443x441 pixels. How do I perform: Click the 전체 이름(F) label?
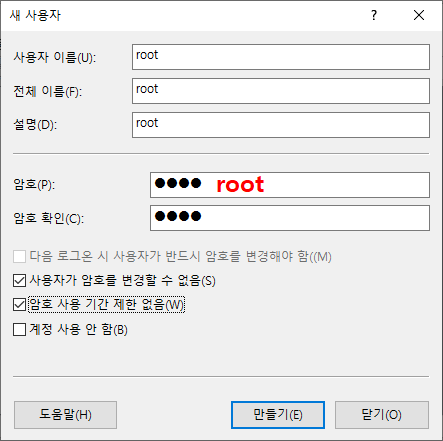coord(48,91)
